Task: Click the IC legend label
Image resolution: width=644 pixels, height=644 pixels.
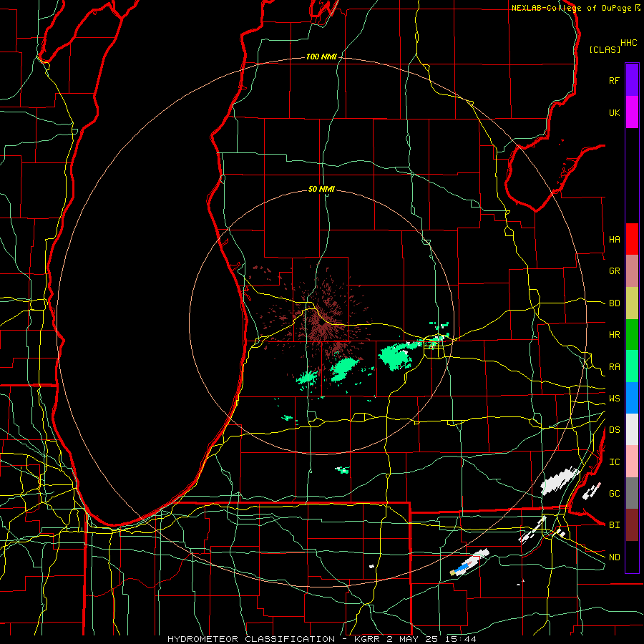Action: (x=614, y=462)
